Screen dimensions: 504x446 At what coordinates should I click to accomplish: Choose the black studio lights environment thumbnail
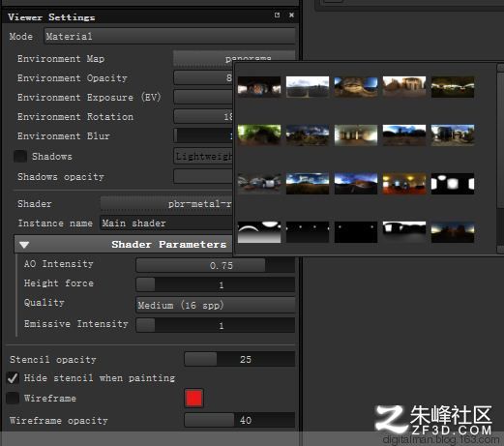point(453,184)
